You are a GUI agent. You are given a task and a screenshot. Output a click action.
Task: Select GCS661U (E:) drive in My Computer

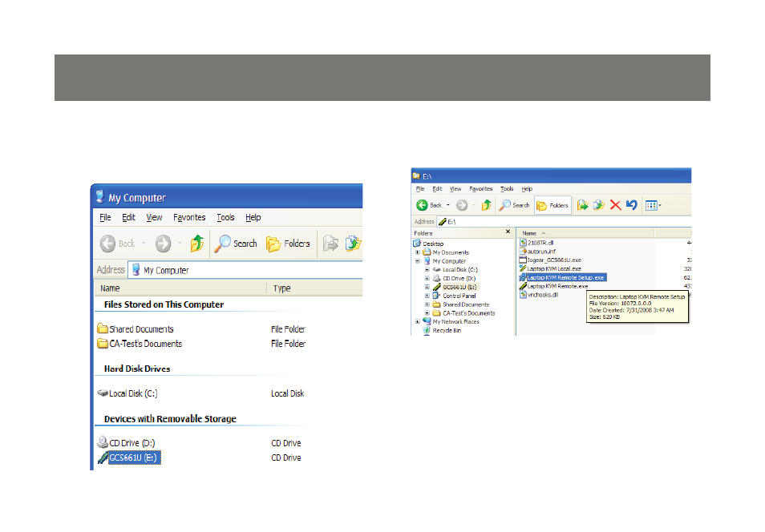click(129, 457)
